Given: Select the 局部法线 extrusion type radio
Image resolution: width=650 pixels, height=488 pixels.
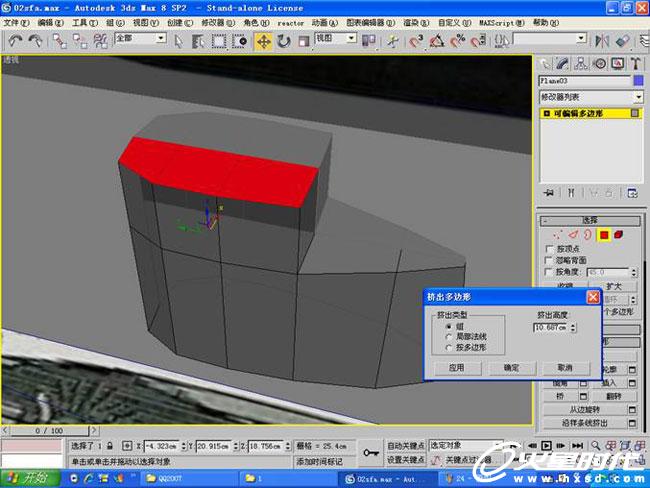Looking at the screenshot, I should [x=449, y=337].
